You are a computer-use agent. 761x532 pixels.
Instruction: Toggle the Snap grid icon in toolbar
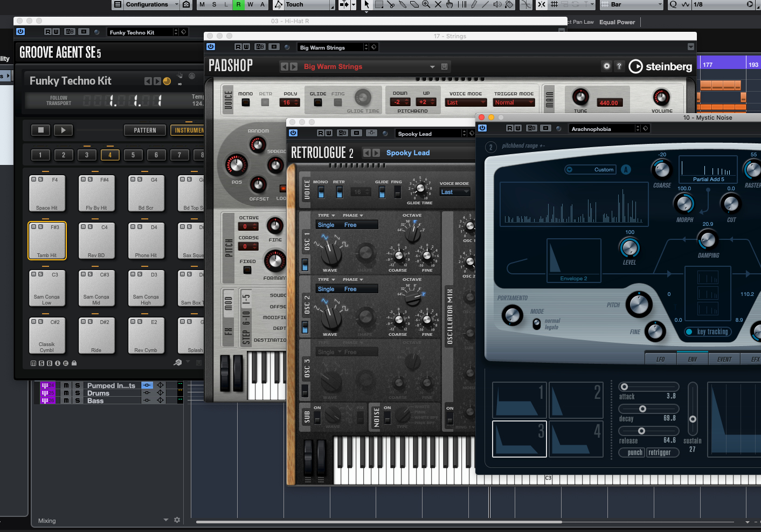(554, 4)
